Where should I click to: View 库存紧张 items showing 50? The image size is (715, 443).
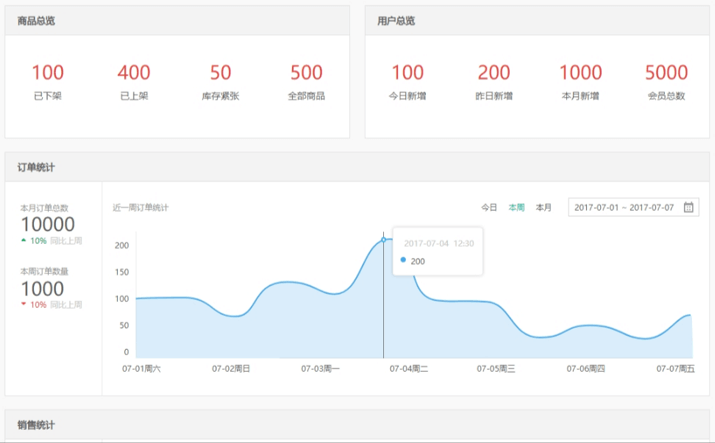coord(220,72)
